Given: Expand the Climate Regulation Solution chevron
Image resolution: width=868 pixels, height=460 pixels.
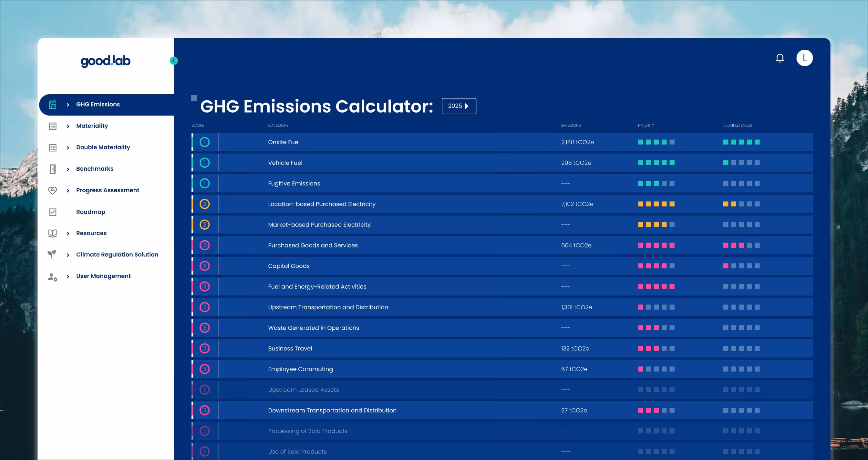Looking at the screenshot, I should (x=68, y=255).
